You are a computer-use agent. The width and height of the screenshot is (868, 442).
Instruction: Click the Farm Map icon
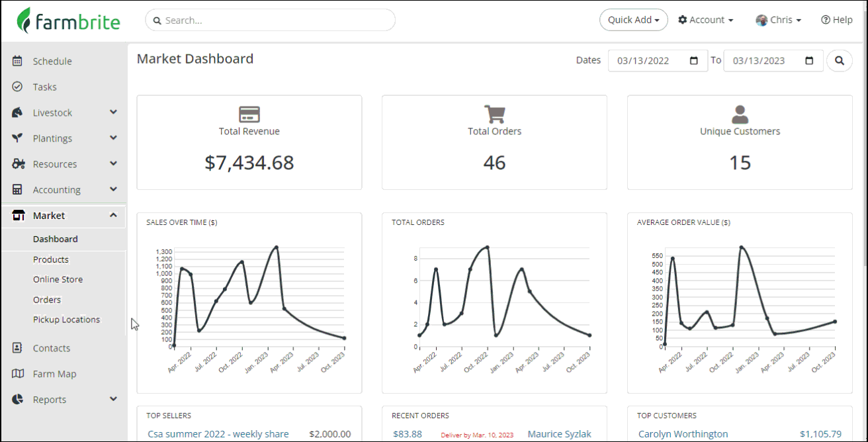[18, 374]
